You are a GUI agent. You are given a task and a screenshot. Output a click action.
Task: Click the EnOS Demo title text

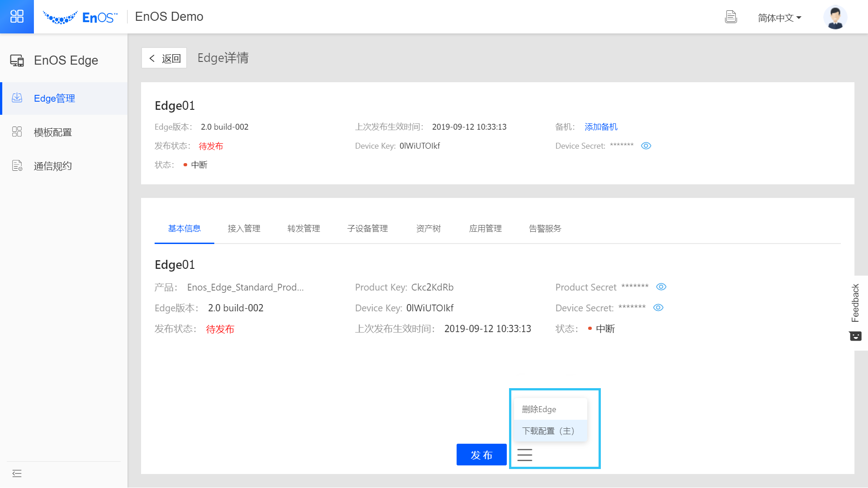(x=169, y=17)
